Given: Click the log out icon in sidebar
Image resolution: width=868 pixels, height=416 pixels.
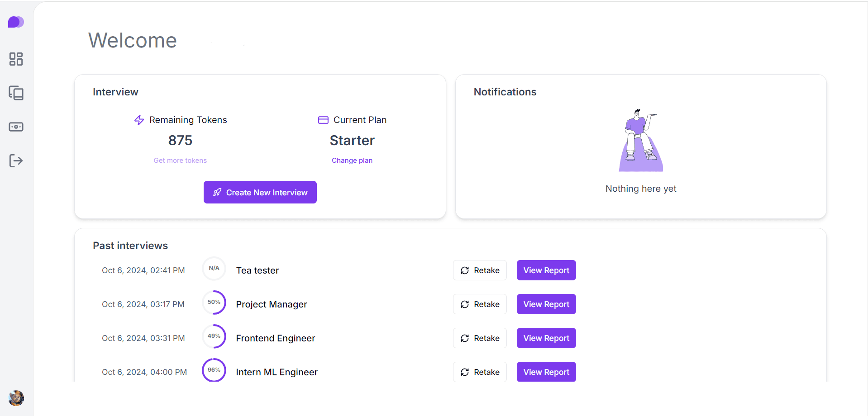Looking at the screenshot, I should 16,161.
